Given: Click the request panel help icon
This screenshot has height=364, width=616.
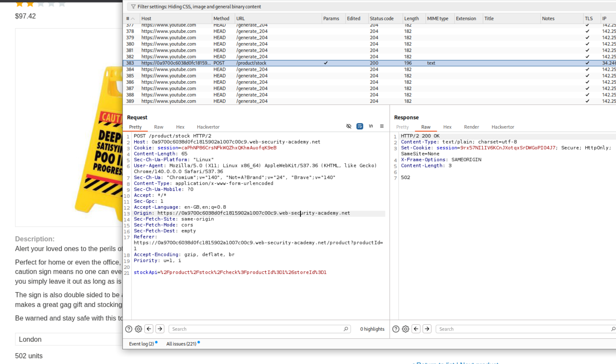Looking at the screenshot, I should [129, 329].
